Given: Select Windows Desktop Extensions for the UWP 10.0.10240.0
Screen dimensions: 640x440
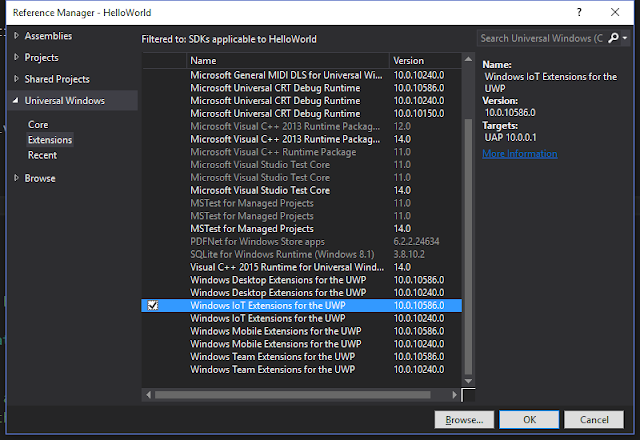Looking at the screenshot, I should click(302, 293).
